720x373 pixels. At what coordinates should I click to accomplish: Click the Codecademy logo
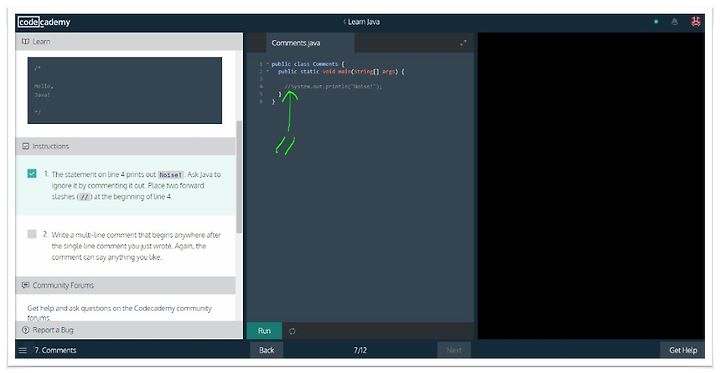[x=44, y=22]
